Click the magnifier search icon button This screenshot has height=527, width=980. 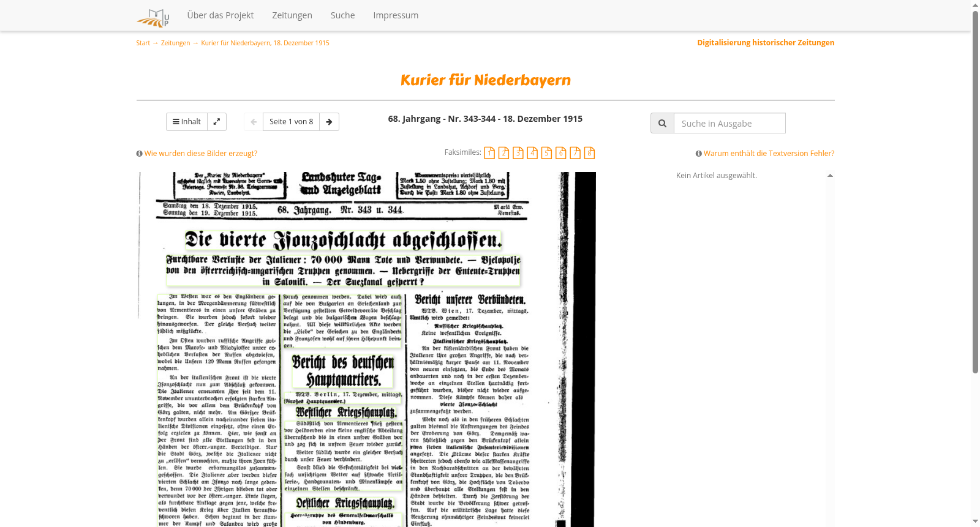[x=662, y=123]
